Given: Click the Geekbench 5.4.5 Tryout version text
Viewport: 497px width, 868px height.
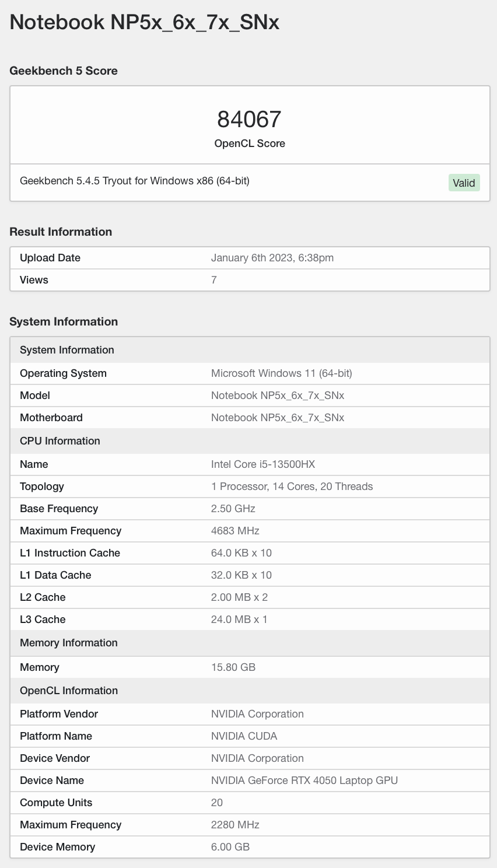Looking at the screenshot, I should [x=135, y=181].
